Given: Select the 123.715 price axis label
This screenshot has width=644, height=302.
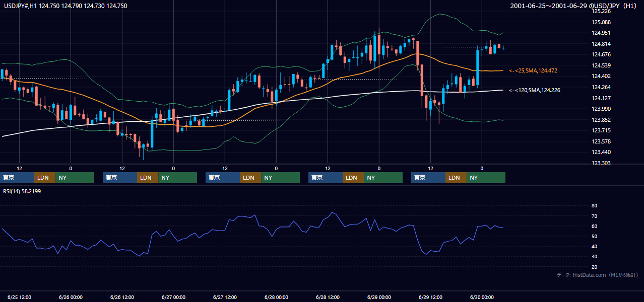Looking at the screenshot, I should point(602,130).
